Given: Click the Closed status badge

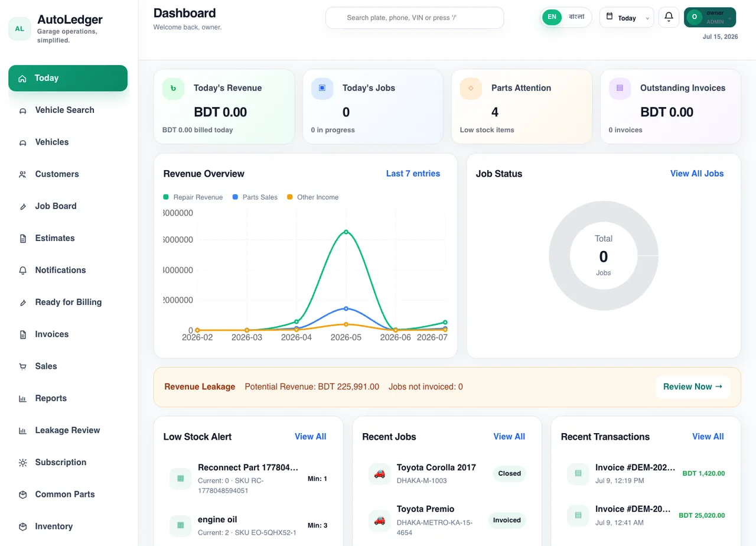Looking at the screenshot, I should 509,473.
